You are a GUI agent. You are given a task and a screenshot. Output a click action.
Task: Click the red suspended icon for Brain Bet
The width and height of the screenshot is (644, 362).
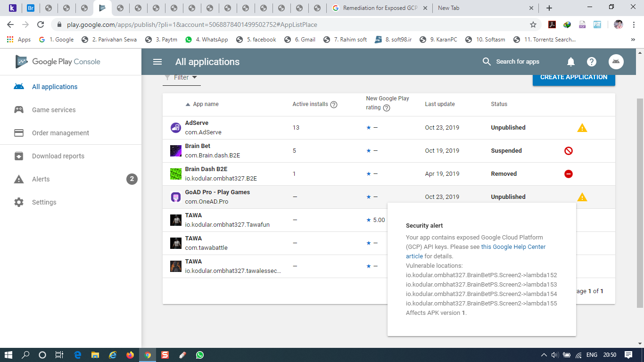click(569, 151)
